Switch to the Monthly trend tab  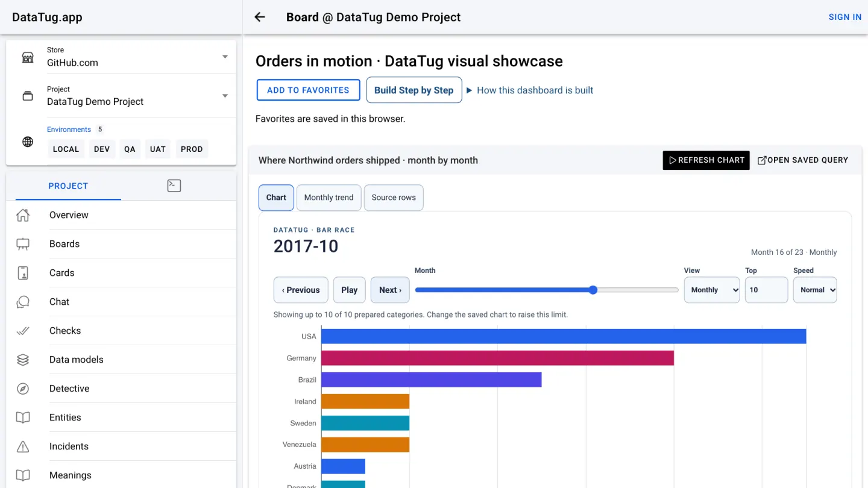(x=329, y=198)
